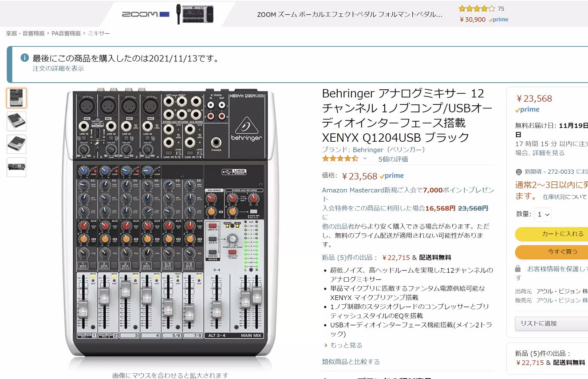588x379 pixels.
Task: Select the second product thumbnail
Action: [x=16, y=121]
